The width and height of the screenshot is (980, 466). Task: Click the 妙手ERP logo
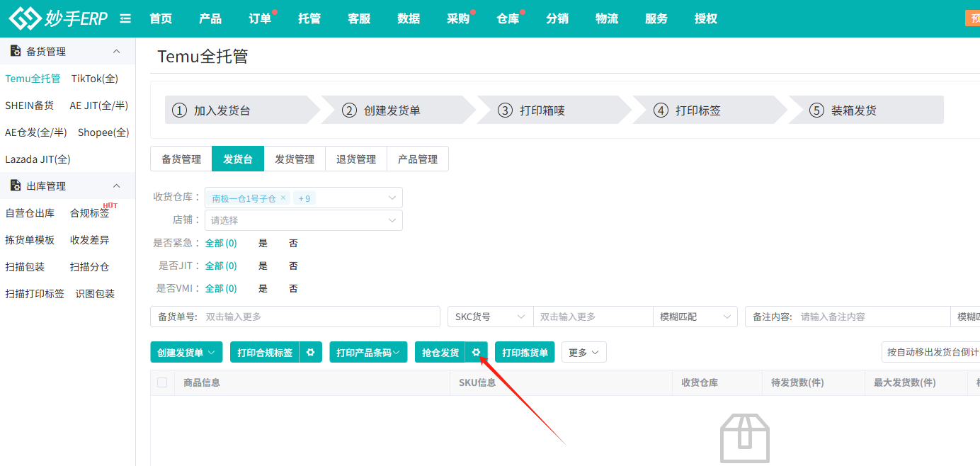point(58,18)
